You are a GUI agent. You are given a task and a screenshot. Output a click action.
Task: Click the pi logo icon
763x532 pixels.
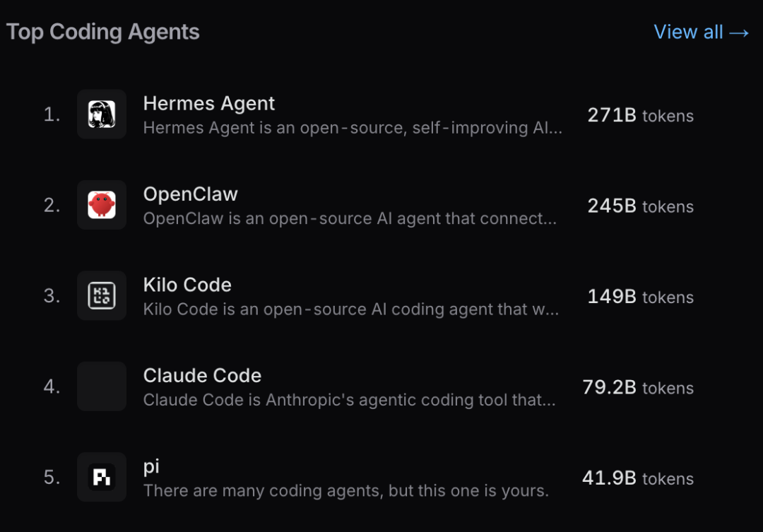coord(102,477)
